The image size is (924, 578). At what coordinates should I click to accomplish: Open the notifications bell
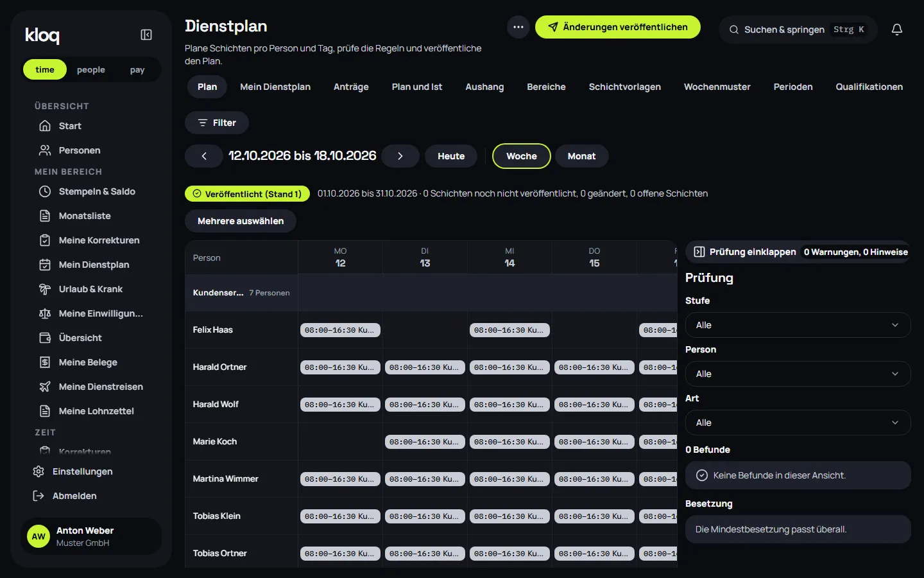897,30
